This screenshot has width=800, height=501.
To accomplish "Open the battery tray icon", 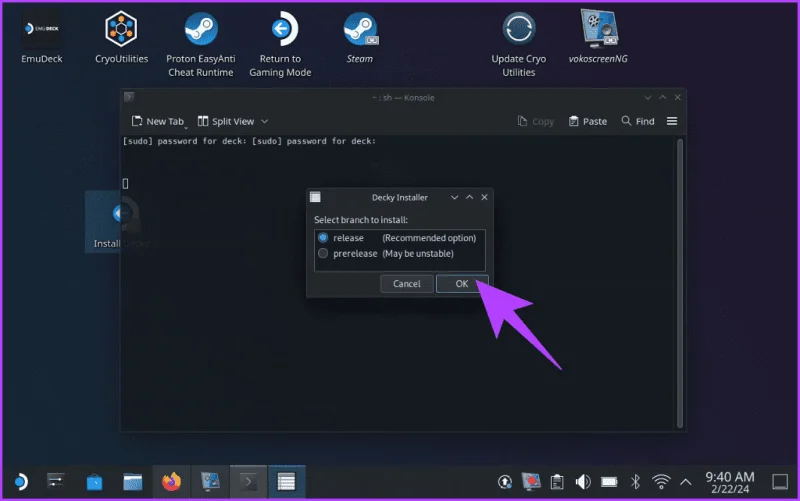I will [x=609, y=482].
